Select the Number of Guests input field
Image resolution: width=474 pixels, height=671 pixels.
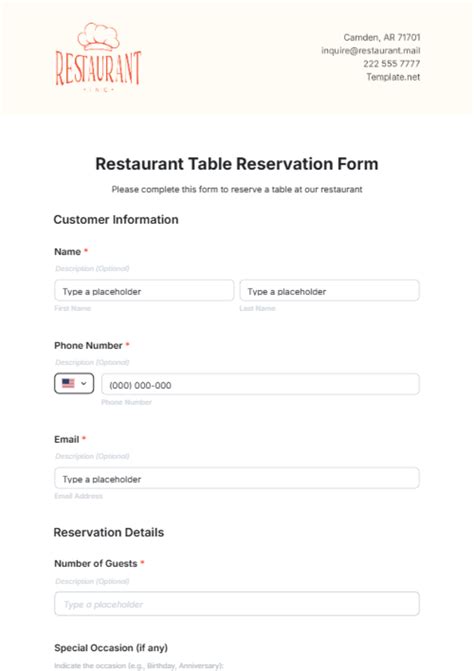[237, 604]
